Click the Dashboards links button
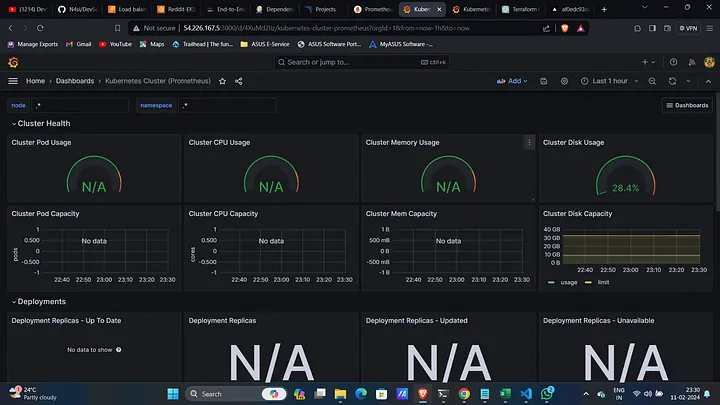Image resolution: width=720 pixels, height=405 pixels. point(687,105)
